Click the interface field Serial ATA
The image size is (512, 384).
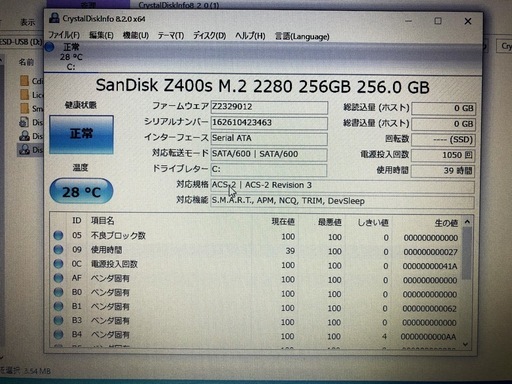click(269, 139)
